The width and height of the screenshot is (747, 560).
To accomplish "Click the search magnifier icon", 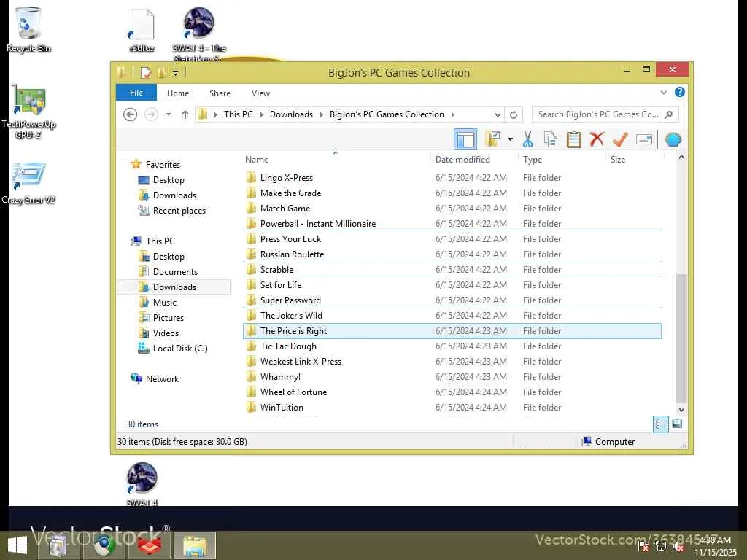I will pos(669,114).
